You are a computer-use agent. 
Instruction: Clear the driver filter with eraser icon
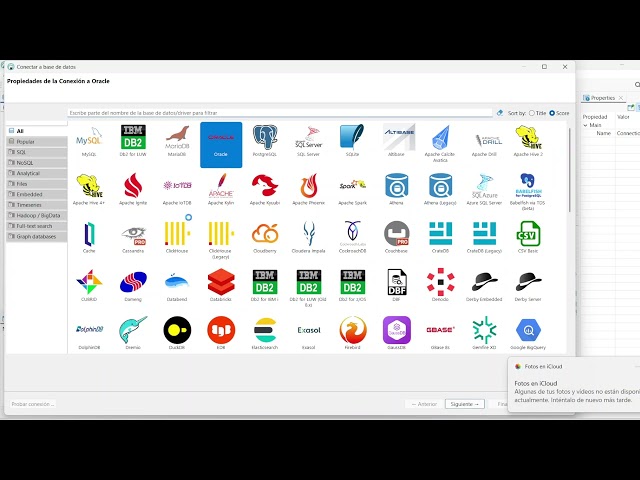point(500,113)
